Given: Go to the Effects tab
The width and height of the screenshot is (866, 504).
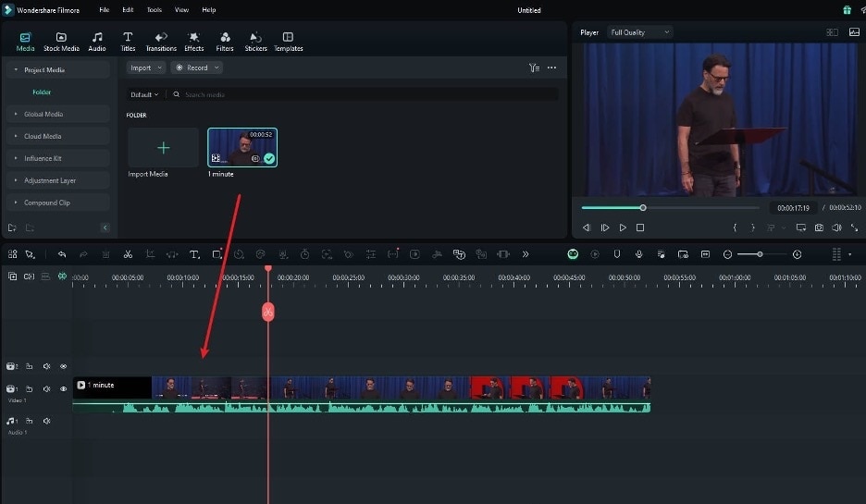Looking at the screenshot, I should point(194,42).
